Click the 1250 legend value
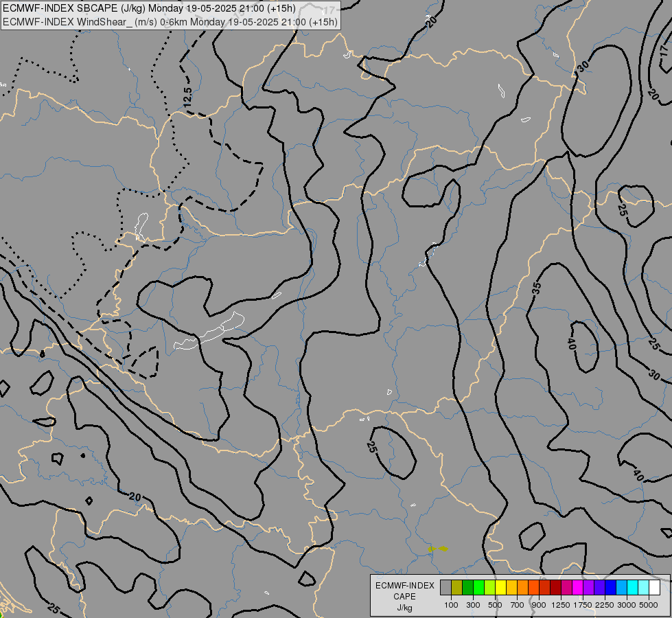Image resolution: width=672 pixels, height=618 pixels. 561,605
